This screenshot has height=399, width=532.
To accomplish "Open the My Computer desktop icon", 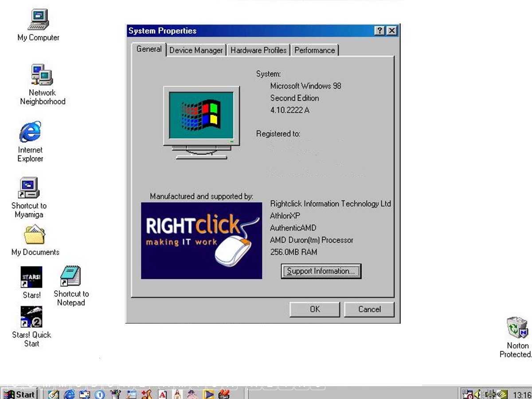I will click(38, 20).
